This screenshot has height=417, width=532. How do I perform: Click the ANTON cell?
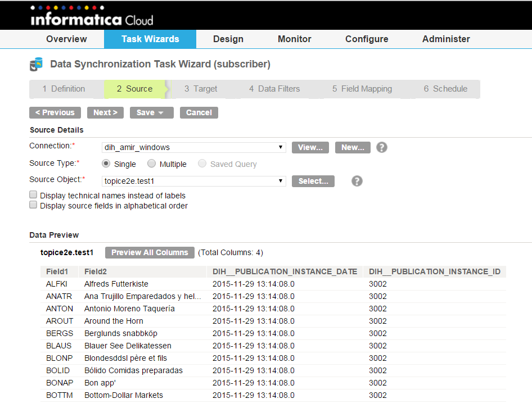coord(60,309)
